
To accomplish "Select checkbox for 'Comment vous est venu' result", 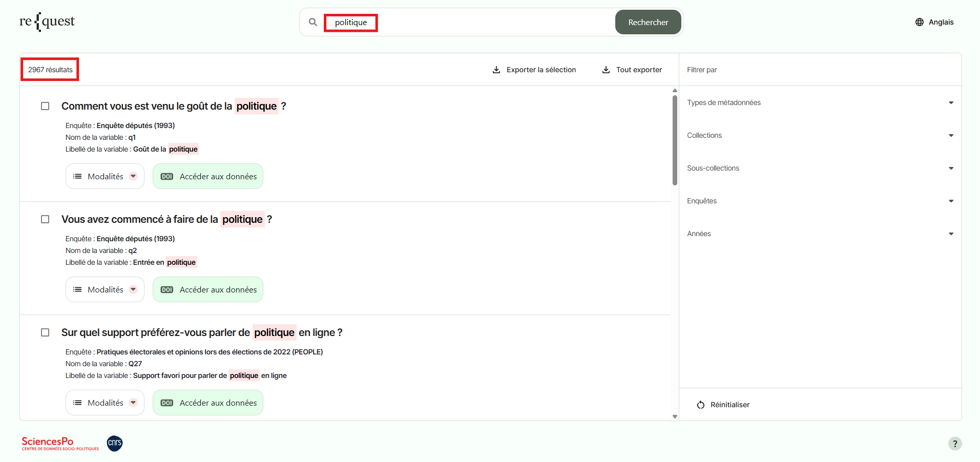I will tap(45, 106).
